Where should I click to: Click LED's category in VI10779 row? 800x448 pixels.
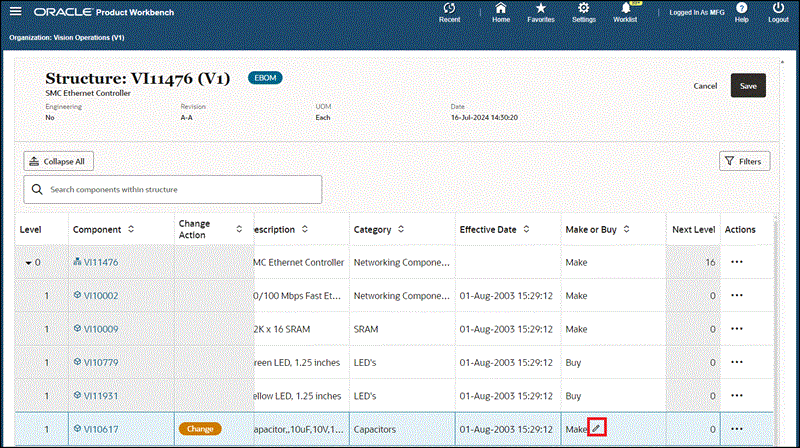tap(365, 363)
